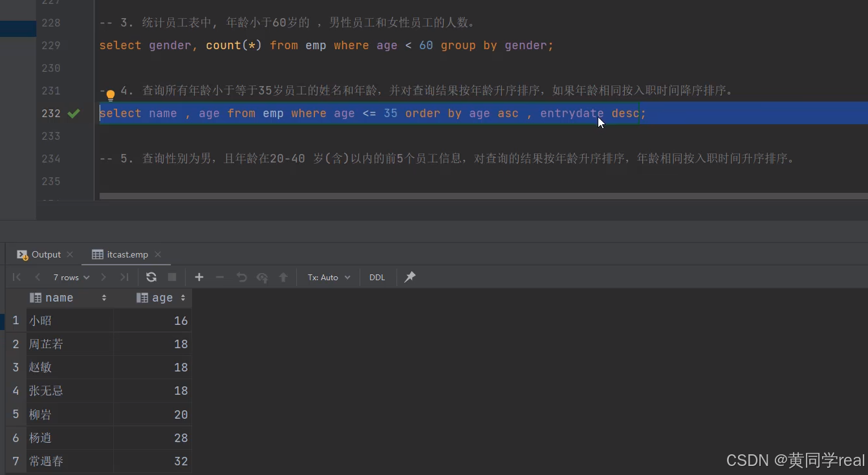
Task: Click line number 229 in the gutter
Action: click(50, 45)
